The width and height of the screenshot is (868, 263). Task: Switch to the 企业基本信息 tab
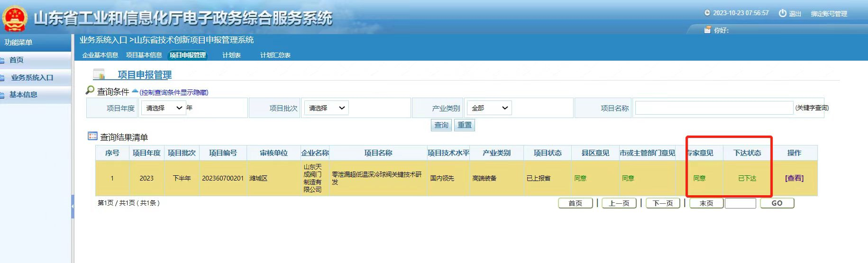100,55
